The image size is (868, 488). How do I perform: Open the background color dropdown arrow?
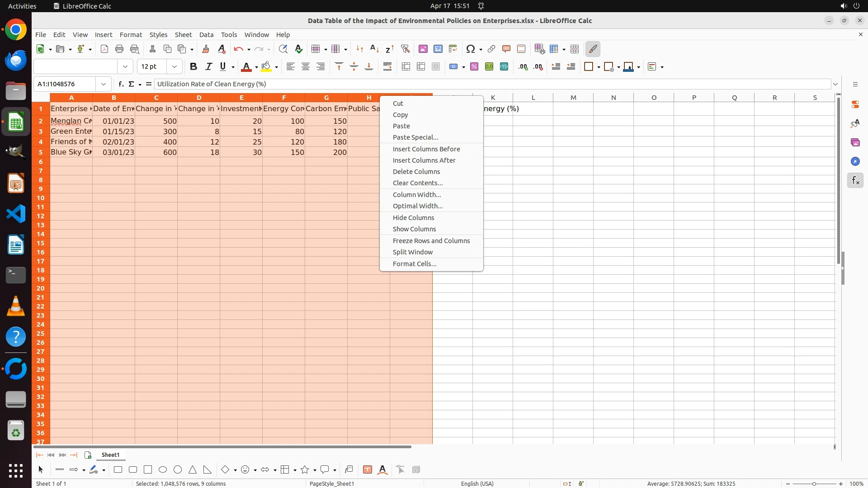tap(276, 67)
